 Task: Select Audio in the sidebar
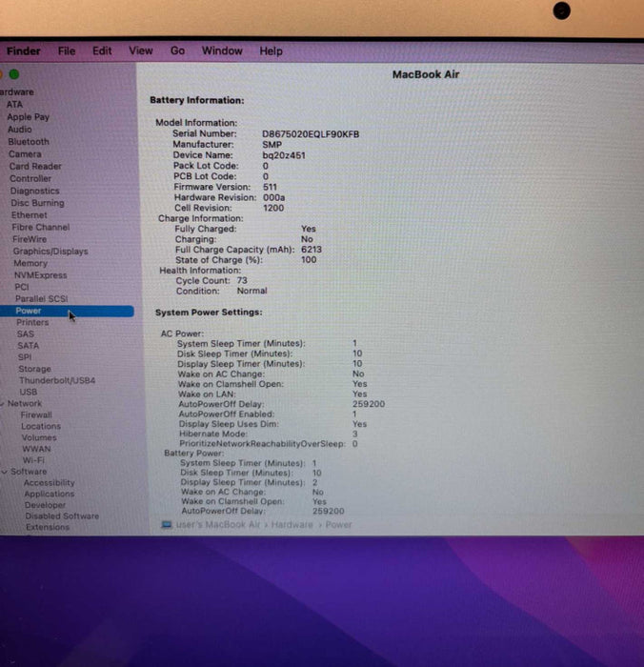click(x=20, y=129)
